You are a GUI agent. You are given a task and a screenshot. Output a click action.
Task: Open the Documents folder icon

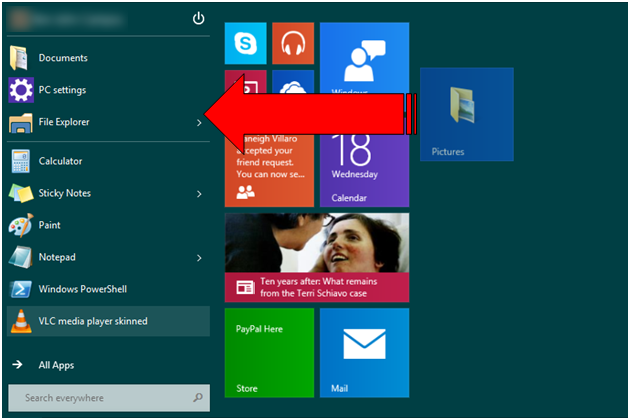pos(19,58)
